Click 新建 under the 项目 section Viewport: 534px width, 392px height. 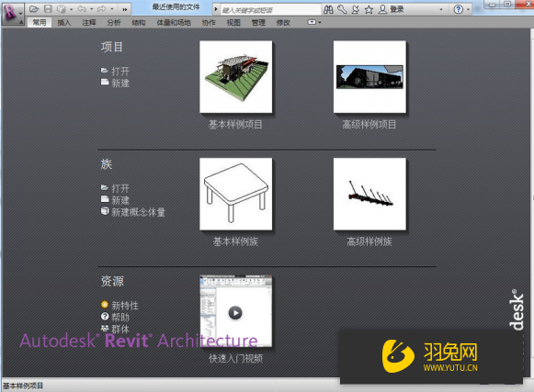point(120,83)
